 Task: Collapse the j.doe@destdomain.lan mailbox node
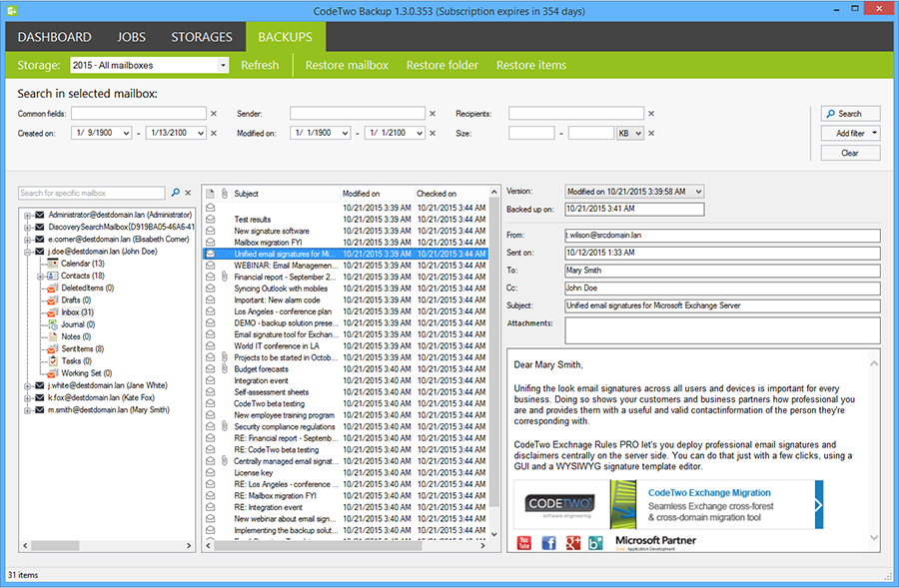pyautogui.click(x=27, y=252)
